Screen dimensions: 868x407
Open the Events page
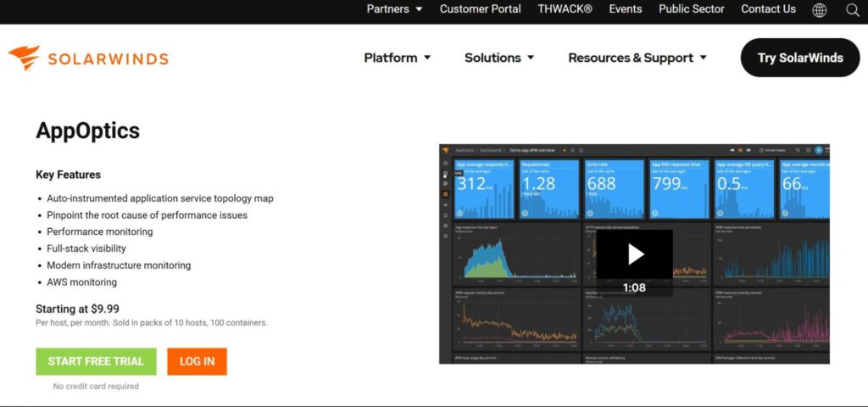coord(626,8)
